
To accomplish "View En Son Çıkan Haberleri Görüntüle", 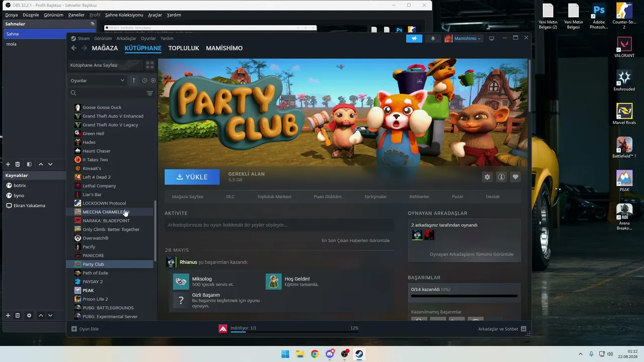I will coord(356,240).
